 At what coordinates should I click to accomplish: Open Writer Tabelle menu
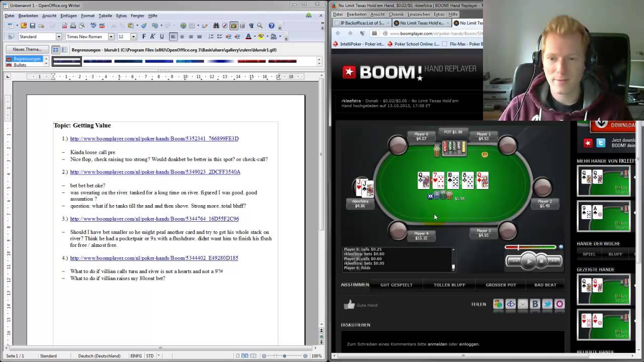click(105, 16)
